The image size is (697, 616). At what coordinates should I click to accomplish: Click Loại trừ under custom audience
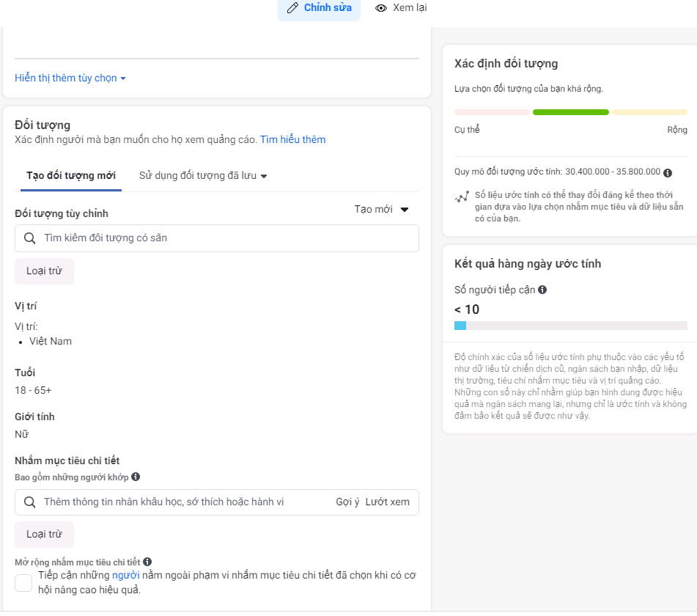click(x=45, y=271)
